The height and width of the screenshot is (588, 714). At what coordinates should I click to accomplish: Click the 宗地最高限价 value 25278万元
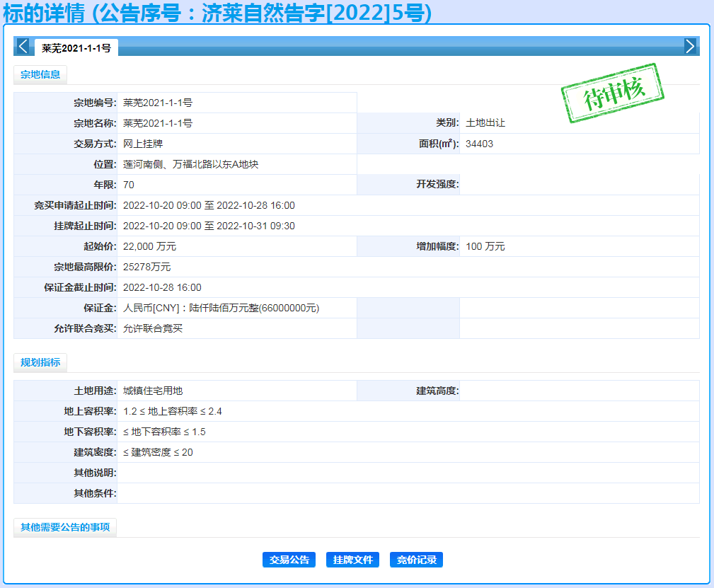tap(147, 267)
